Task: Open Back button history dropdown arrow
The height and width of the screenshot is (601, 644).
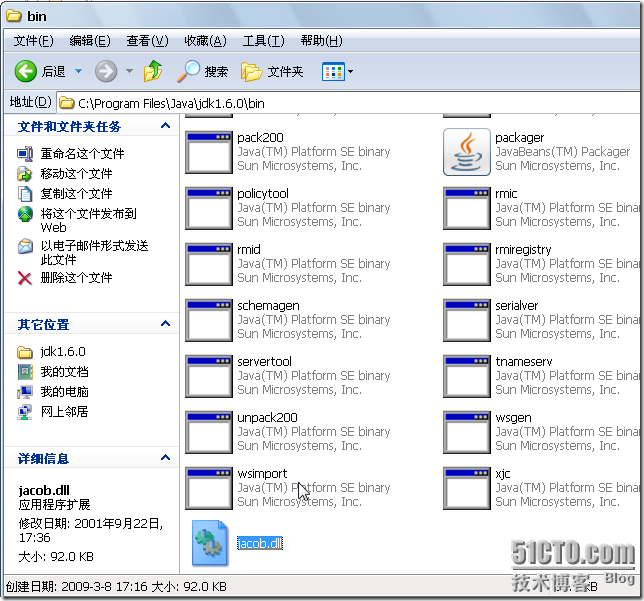Action: click(x=78, y=71)
